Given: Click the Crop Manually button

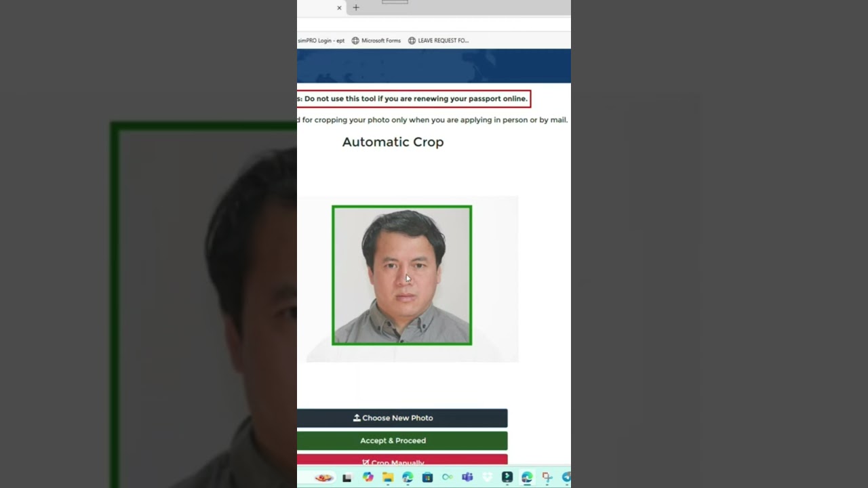Looking at the screenshot, I should click(x=402, y=460).
